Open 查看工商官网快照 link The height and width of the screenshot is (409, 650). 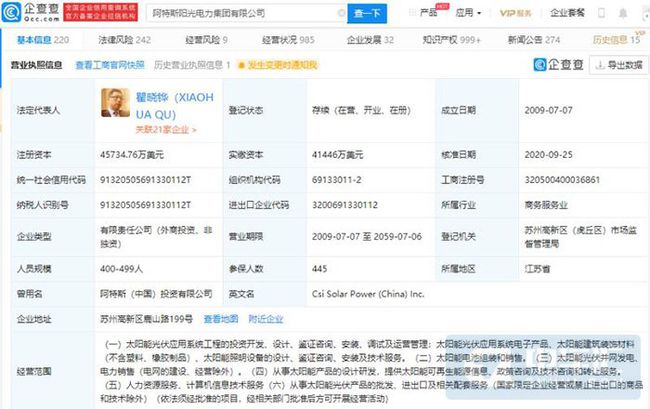(x=110, y=65)
